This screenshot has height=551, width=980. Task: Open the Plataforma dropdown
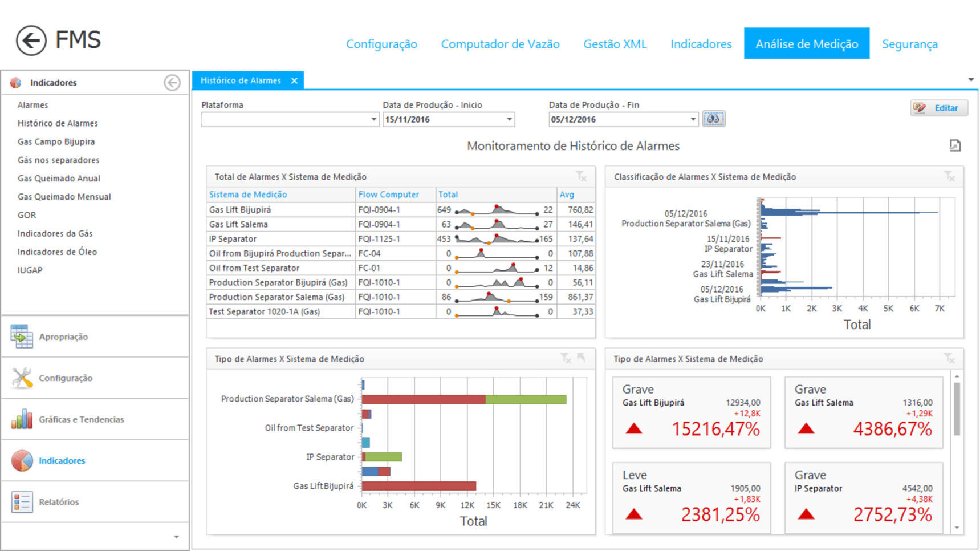click(x=373, y=119)
